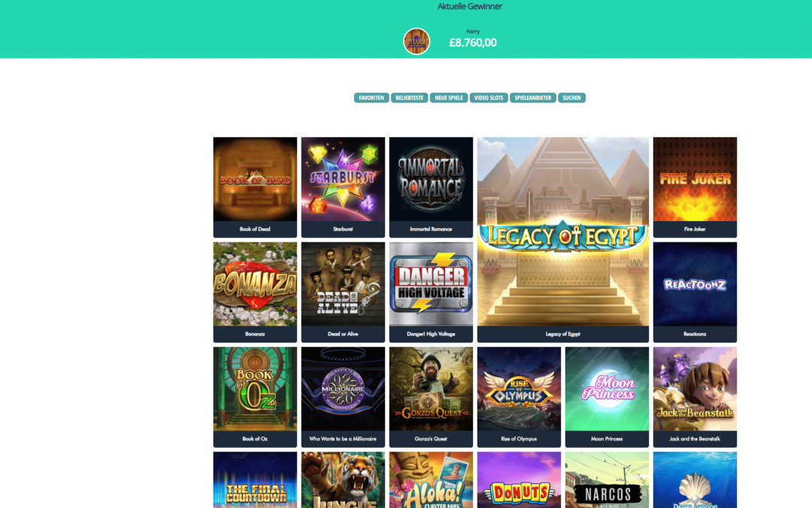
Task: Open the Gonzo's Quest slot
Action: click(x=431, y=397)
